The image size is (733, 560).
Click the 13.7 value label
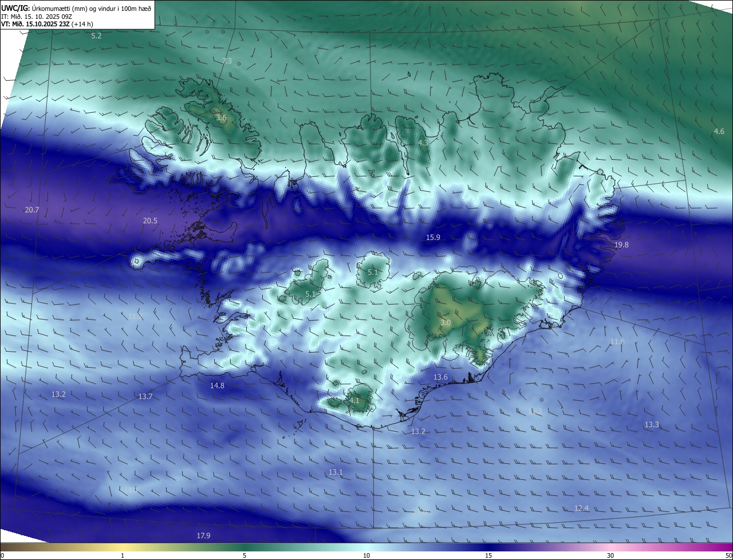[x=145, y=397]
